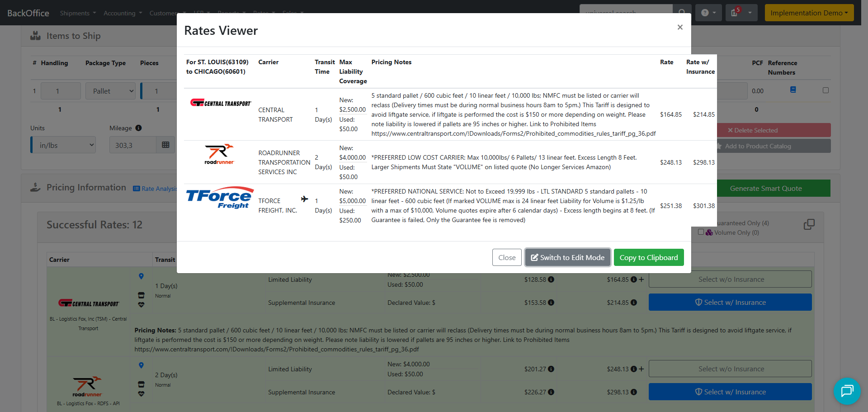This screenshot has width=868, height=412.
Task: Open the mileage calculator grid icon
Action: pos(165,145)
